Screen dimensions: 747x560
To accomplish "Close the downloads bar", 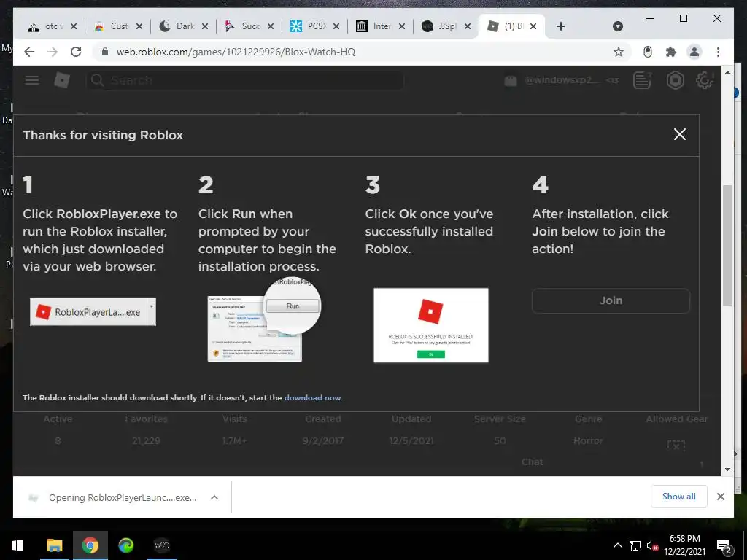I will click(721, 497).
